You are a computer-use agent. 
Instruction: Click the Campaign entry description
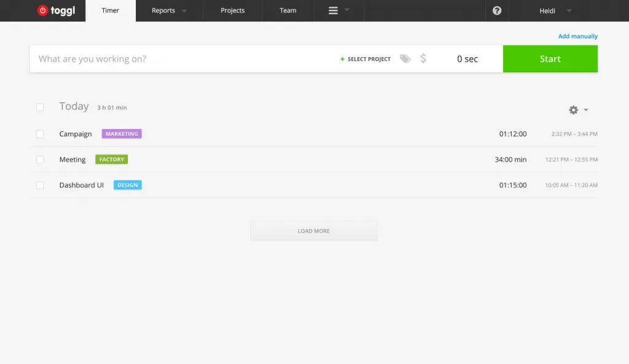(76, 134)
